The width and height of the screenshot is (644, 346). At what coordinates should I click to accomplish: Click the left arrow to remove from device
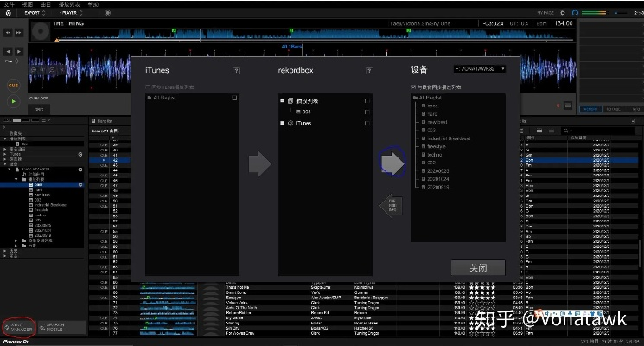(x=392, y=206)
